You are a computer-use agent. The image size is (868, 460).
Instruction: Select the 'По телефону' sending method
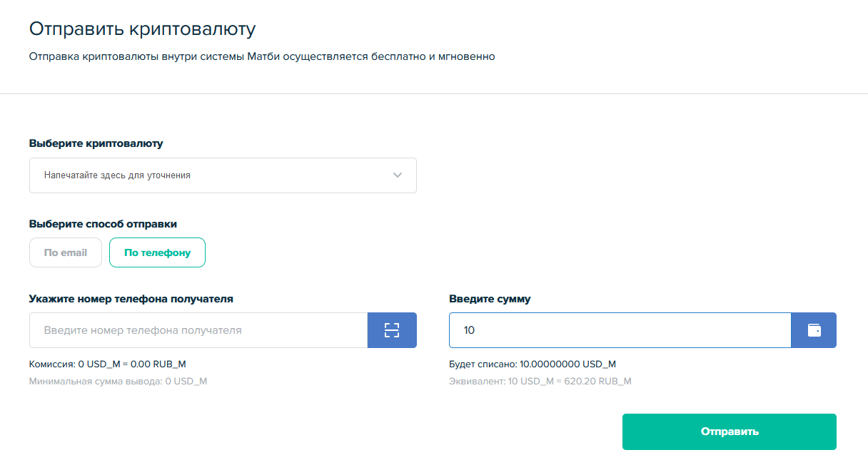157,252
